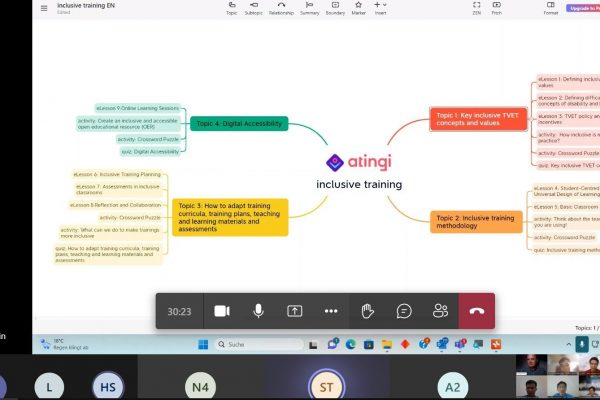
Task: Select the Topic 4: Digital Accessibility node
Action: click(239, 124)
